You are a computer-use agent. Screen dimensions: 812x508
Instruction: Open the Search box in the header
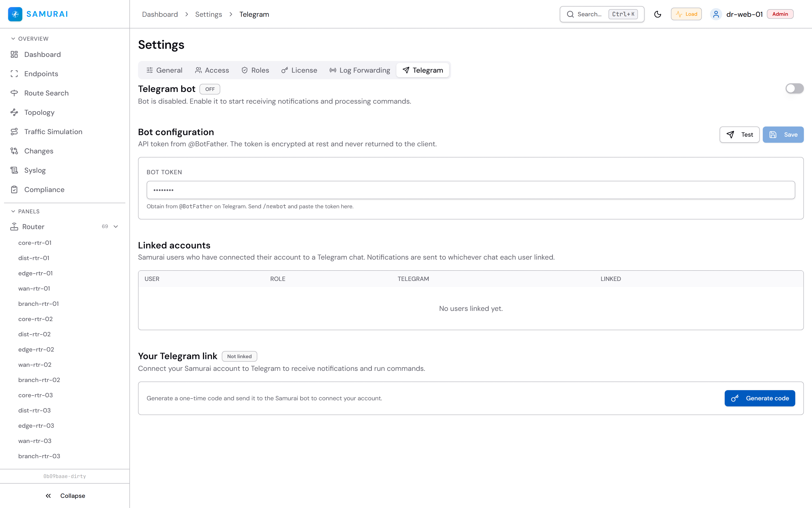tap(602, 14)
